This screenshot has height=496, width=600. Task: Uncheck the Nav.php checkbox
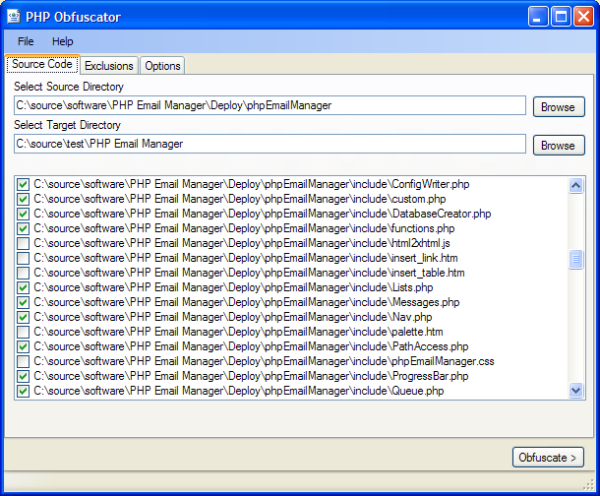click(23, 317)
